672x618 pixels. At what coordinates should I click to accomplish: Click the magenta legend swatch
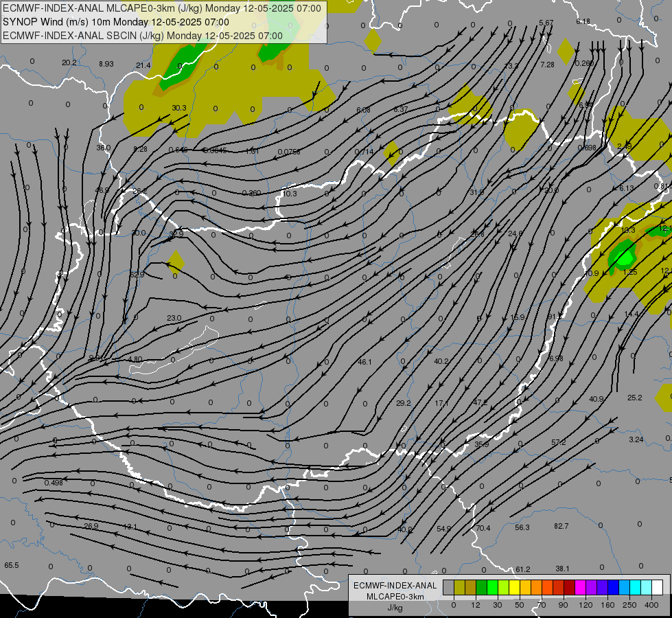581,587
